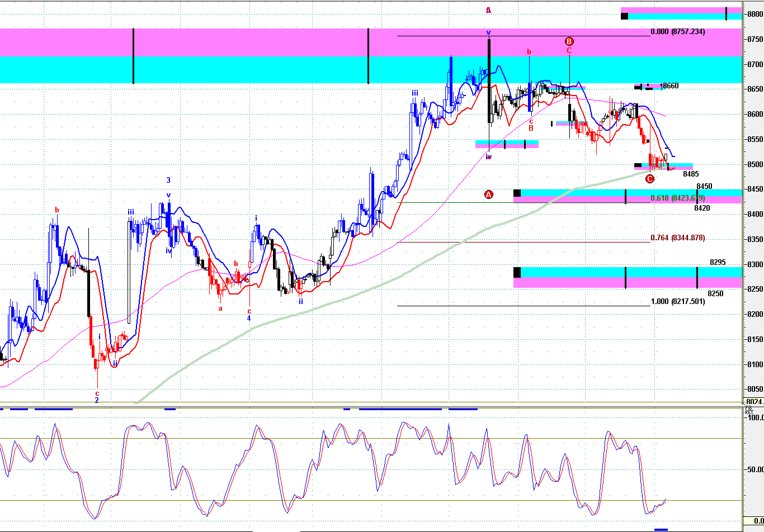The image size is (764, 532).
Task: Select the 8295 price annotation
Action: click(x=718, y=262)
